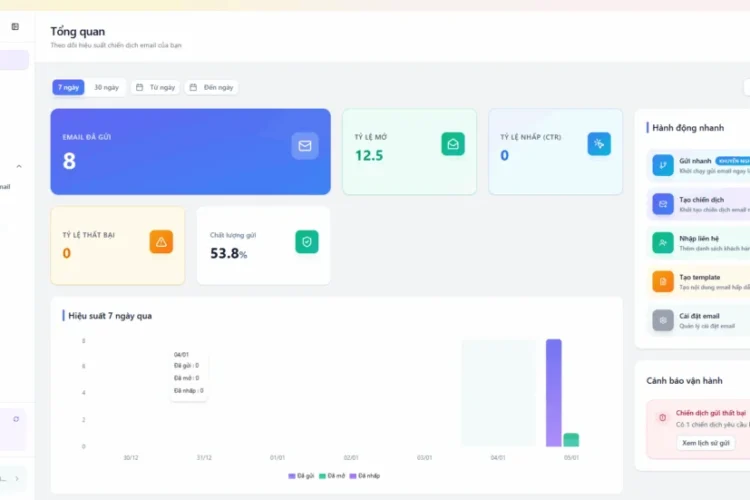Click the Tạo chiến dịch mail icon

coord(663,204)
